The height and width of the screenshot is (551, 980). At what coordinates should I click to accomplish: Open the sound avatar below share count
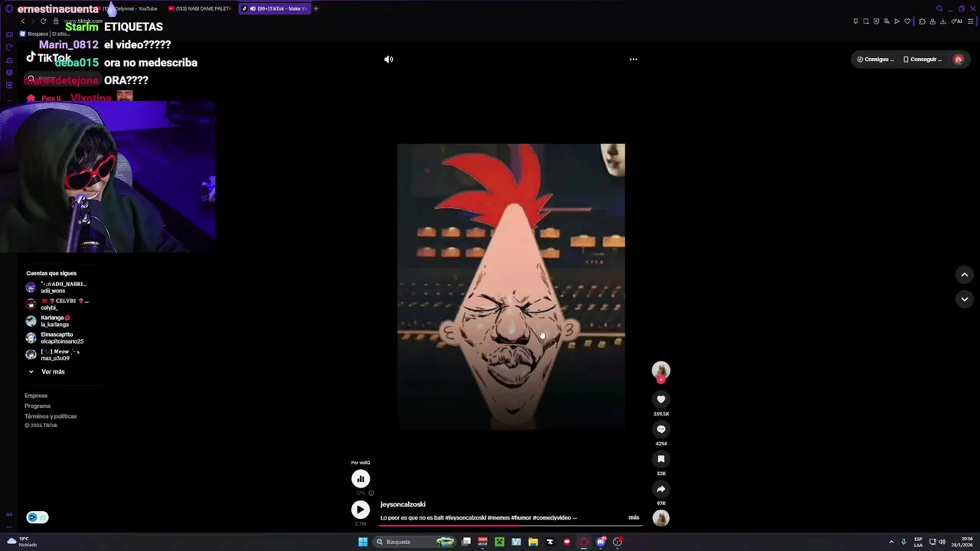(x=661, y=518)
